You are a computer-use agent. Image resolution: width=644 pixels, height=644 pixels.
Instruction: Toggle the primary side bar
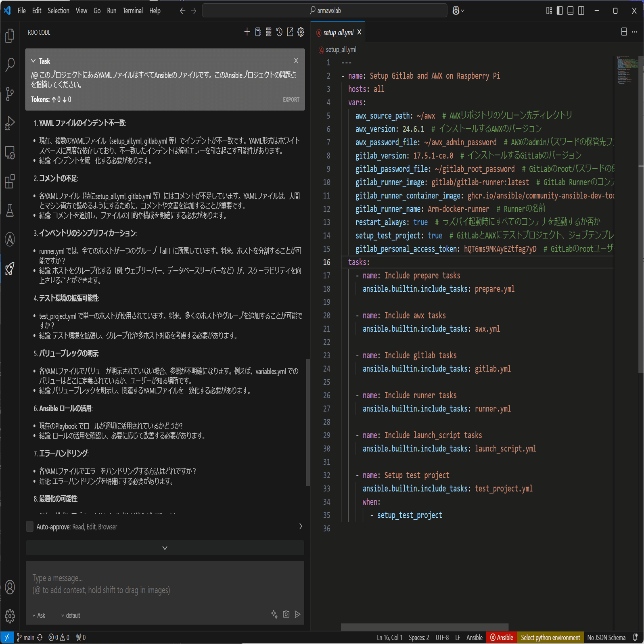560,11
